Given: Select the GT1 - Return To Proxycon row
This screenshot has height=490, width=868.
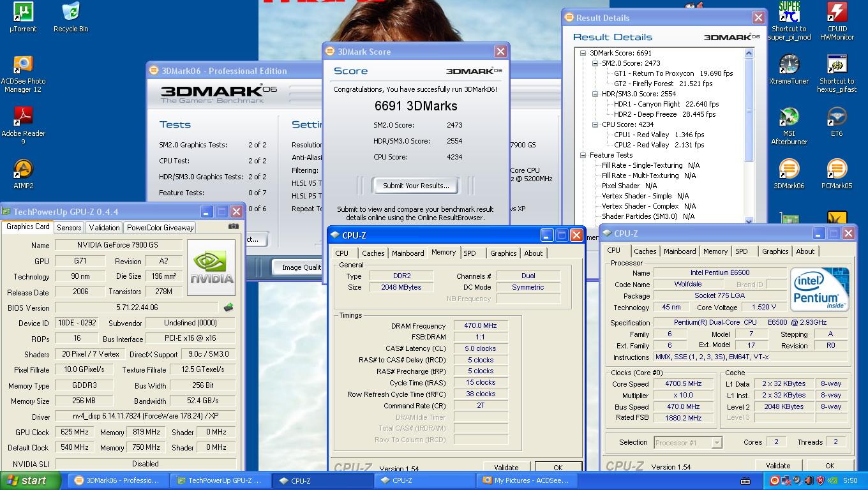Looking at the screenshot, I should coord(673,73).
